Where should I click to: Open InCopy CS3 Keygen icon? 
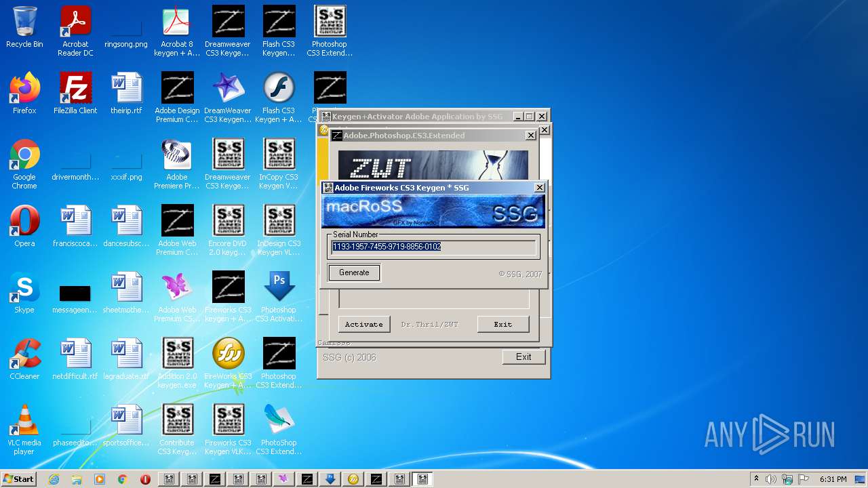click(279, 164)
